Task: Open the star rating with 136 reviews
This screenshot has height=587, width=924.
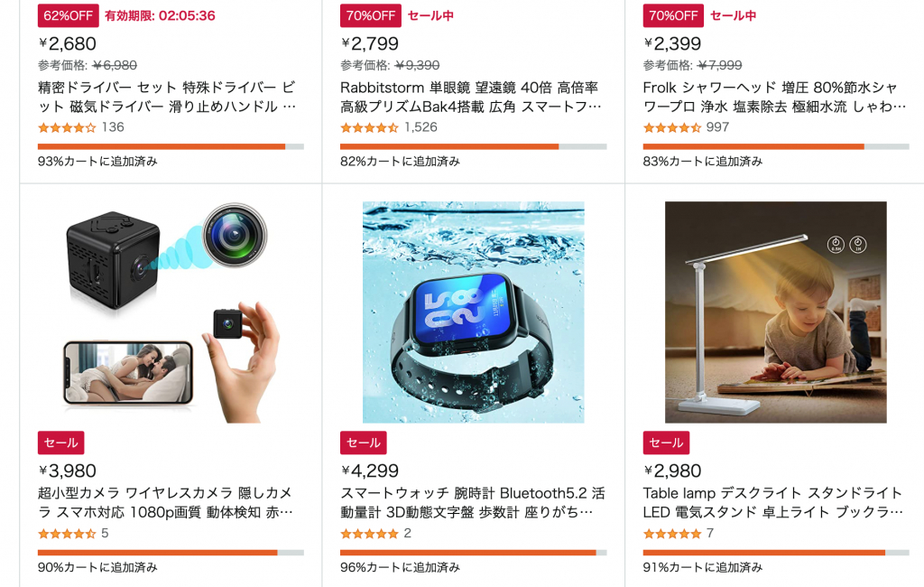Action: 81,127
